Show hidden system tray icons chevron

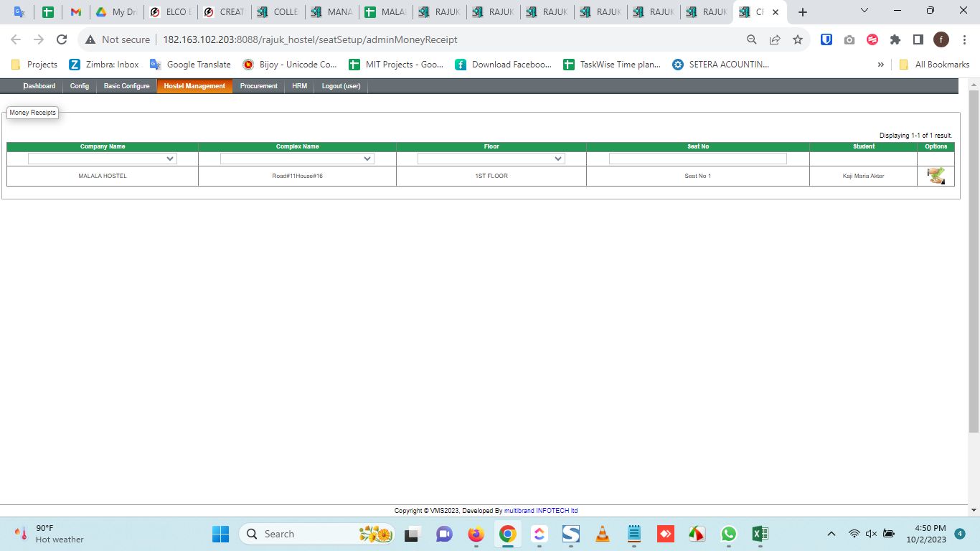click(x=831, y=534)
